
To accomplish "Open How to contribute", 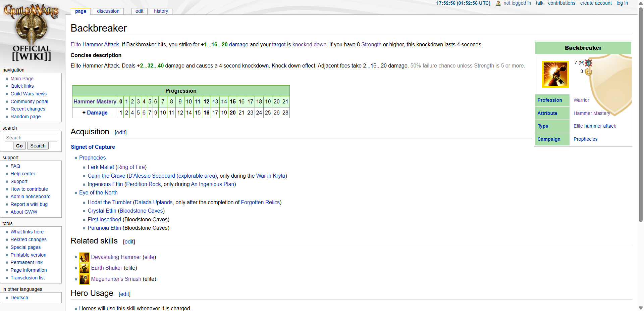I will 29,189.
